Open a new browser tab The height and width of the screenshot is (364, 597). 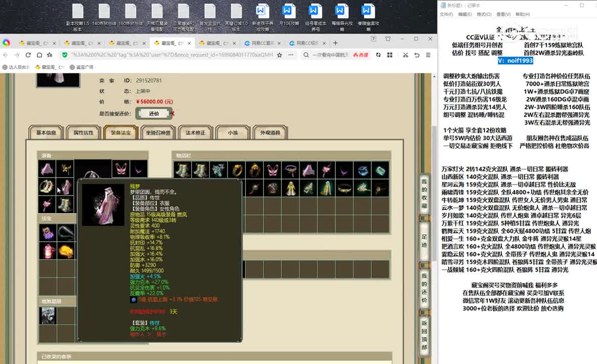point(335,43)
